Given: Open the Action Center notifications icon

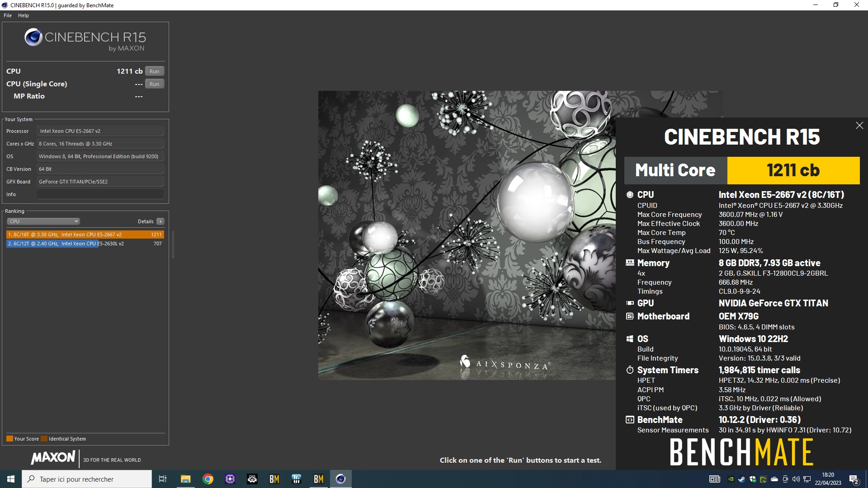Looking at the screenshot, I should 854,479.
